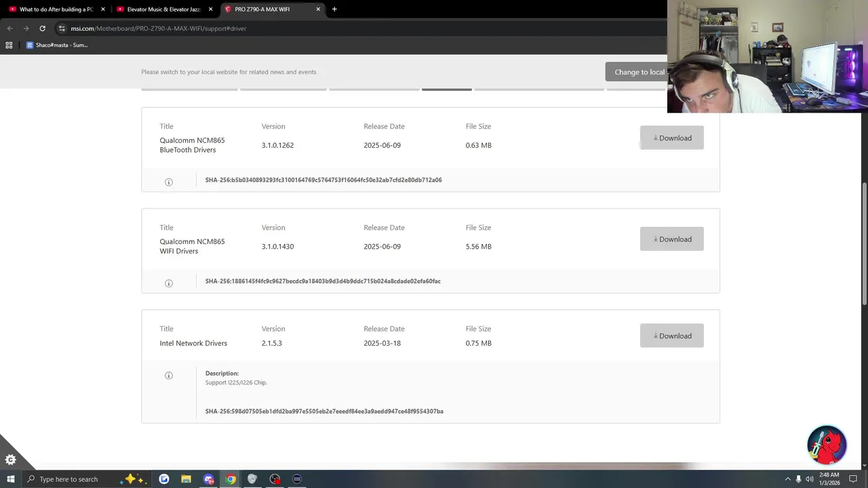Go forward in browser history
Image resolution: width=868 pixels, height=488 pixels.
[26, 28]
